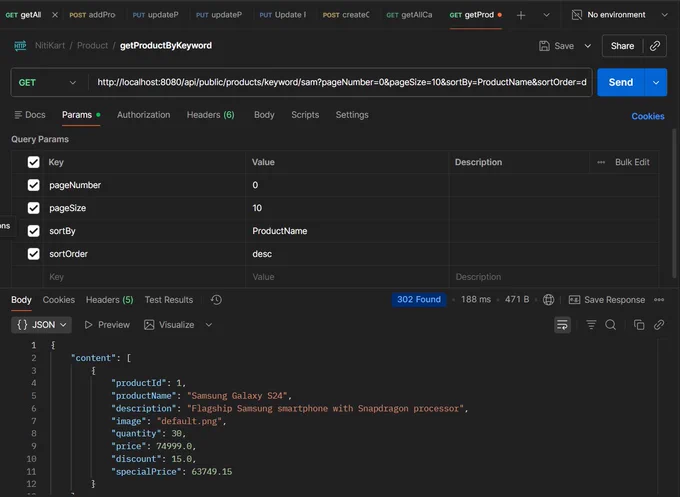Open the JSON format dropdown

click(x=42, y=325)
